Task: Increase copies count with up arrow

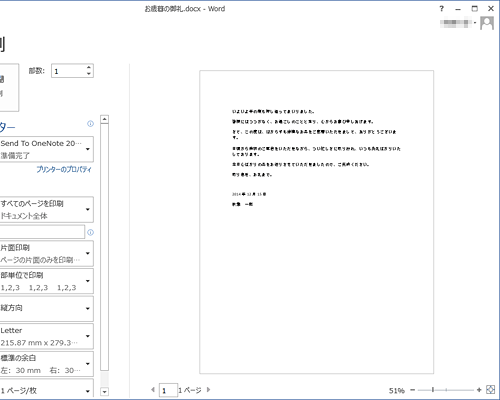Action: click(x=89, y=68)
